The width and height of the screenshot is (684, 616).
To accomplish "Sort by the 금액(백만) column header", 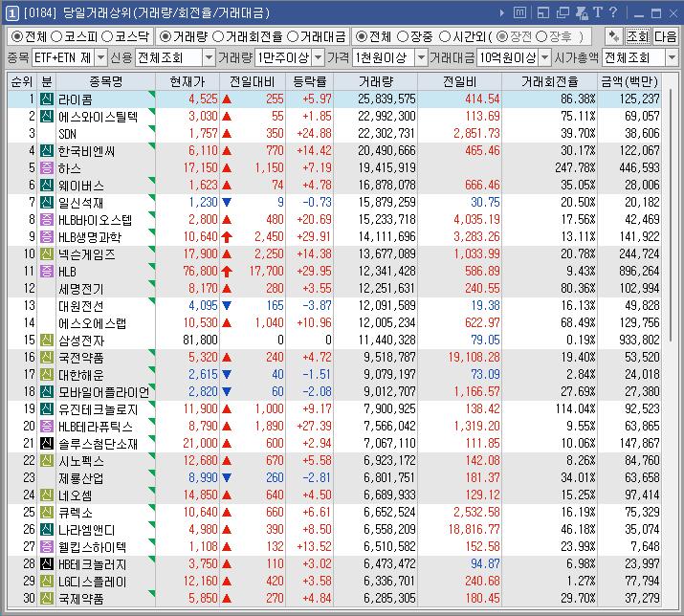I will coord(629,81).
